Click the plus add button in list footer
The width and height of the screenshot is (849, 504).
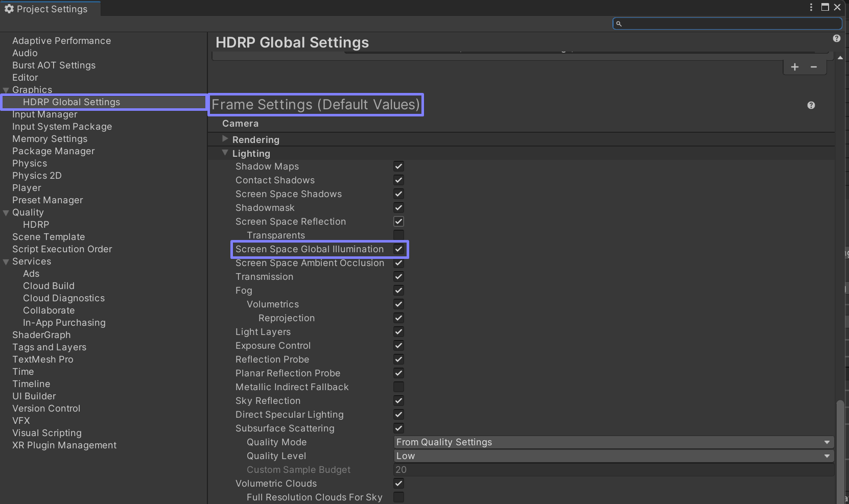tap(794, 67)
